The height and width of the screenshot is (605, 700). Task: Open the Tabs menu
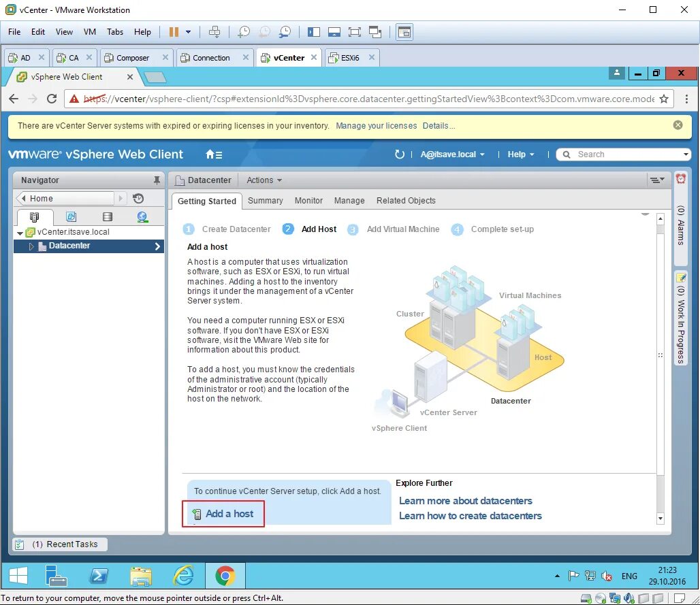click(x=114, y=32)
